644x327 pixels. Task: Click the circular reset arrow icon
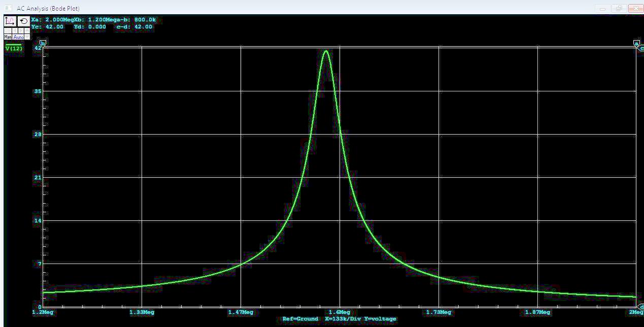point(24,21)
